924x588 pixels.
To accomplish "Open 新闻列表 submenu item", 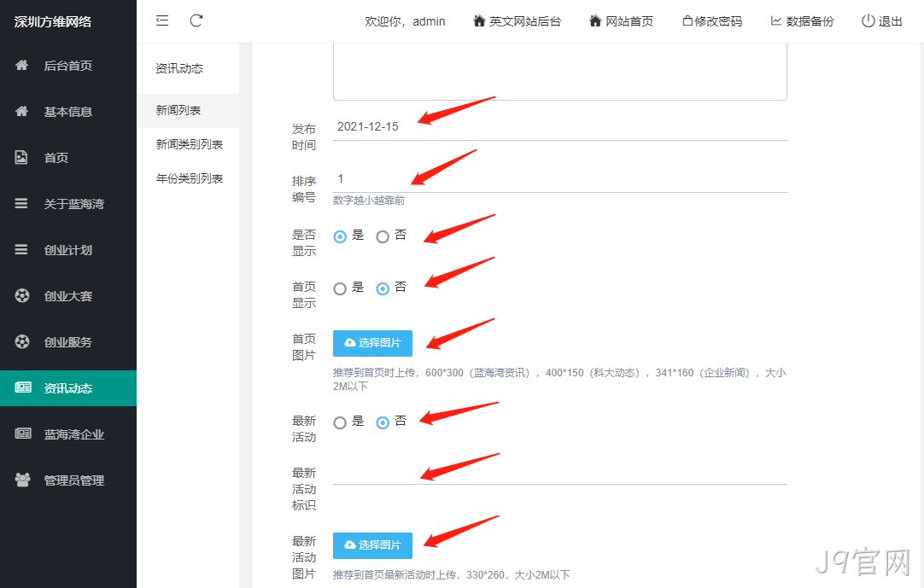I will point(188,110).
